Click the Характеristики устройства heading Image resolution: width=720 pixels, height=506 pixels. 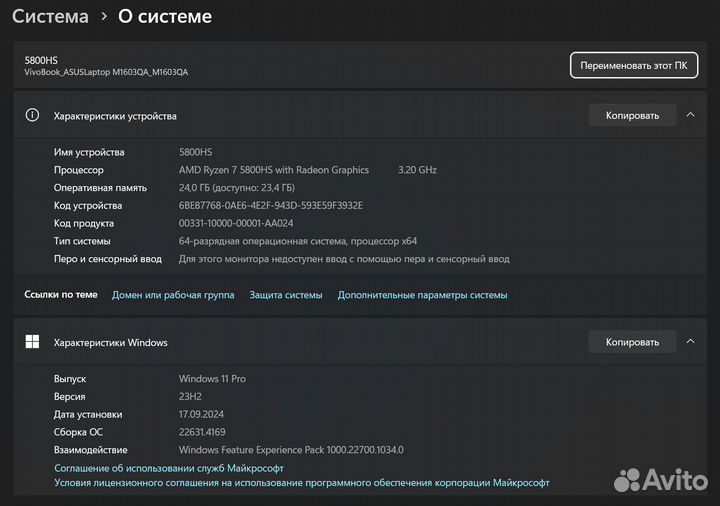tap(115, 116)
